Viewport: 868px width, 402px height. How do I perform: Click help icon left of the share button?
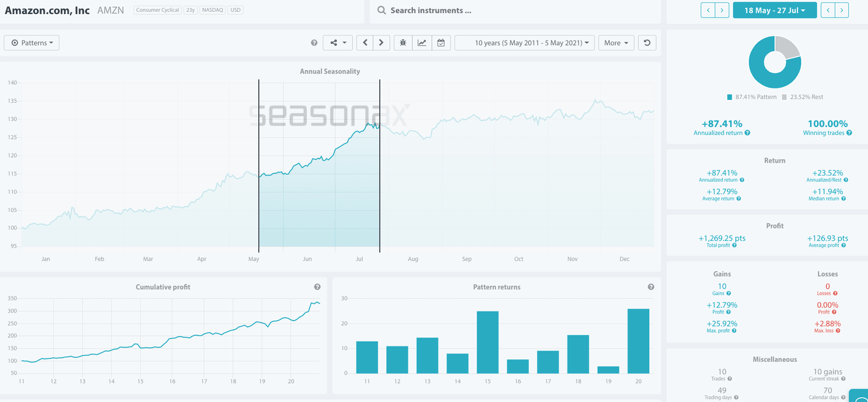point(314,43)
